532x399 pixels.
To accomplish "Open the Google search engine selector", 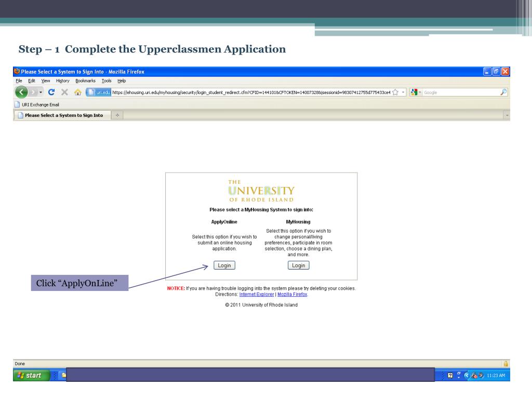I will [x=416, y=92].
